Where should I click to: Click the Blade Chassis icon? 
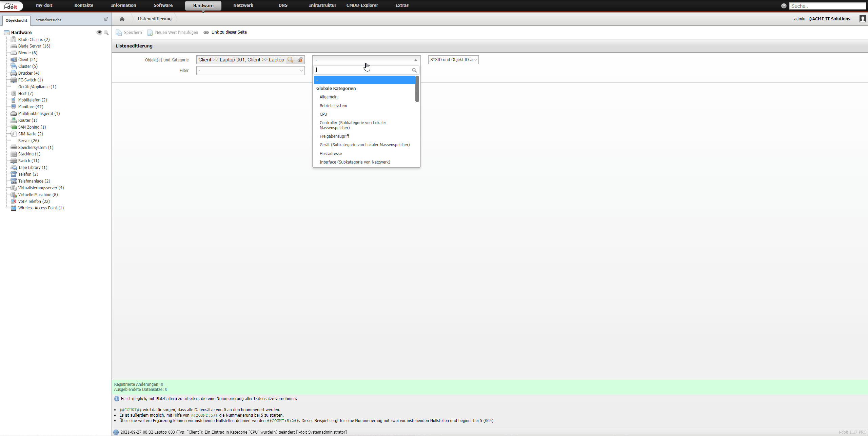[x=14, y=39]
